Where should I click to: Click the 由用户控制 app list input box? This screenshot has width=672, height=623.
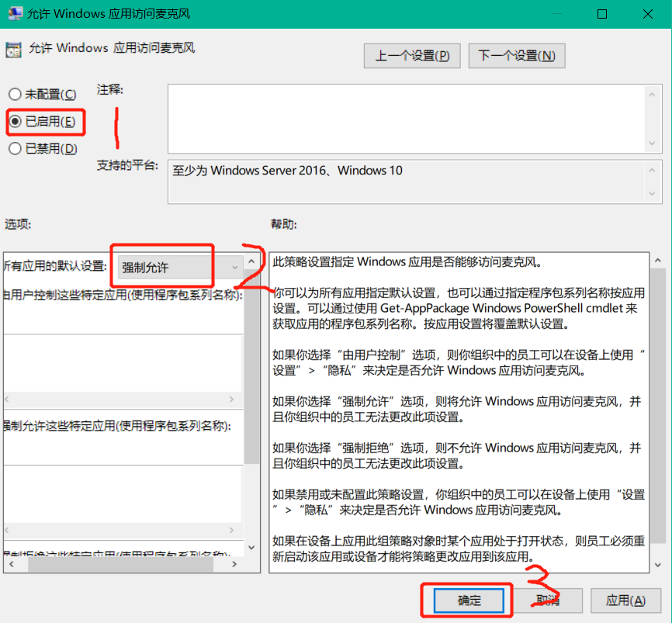pos(123,363)
